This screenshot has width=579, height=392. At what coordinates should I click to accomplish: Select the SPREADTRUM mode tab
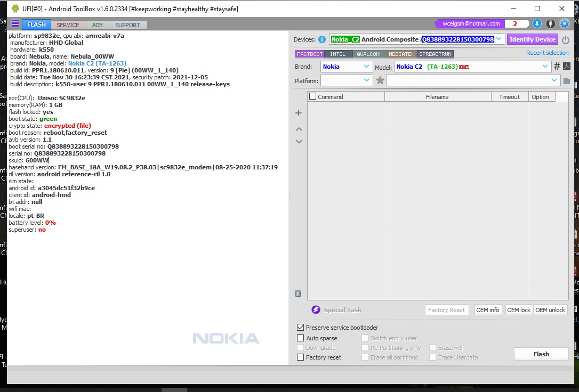point(436,54)
